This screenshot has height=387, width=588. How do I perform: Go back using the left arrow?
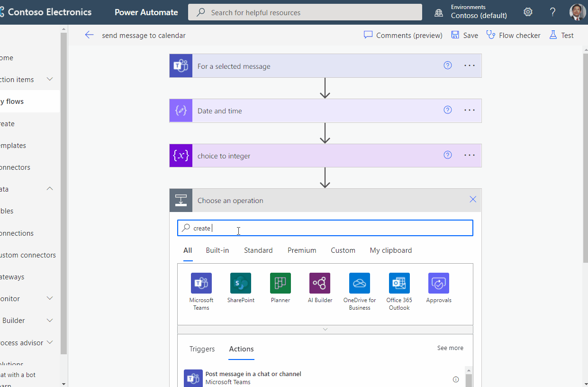tap(89, 35)
